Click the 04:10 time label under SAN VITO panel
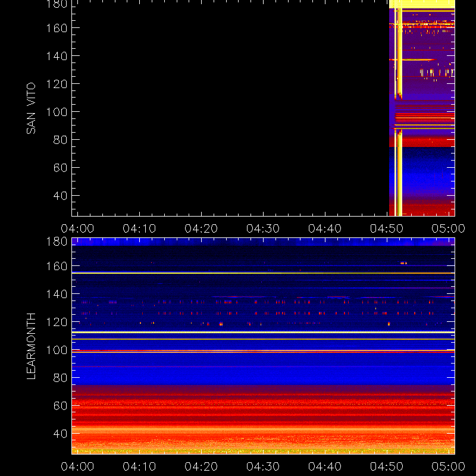The height and width of the screenshot is (476, 476). [x=139, y=228]
